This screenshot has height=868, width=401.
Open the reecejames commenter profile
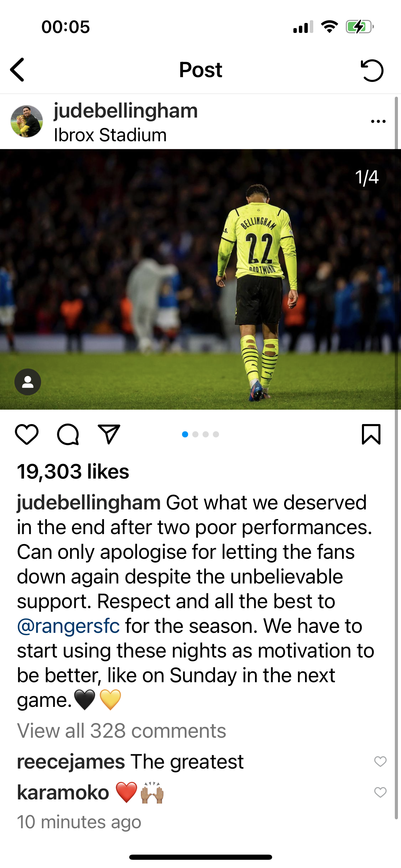pyautogui.click(x=71, y=762)
